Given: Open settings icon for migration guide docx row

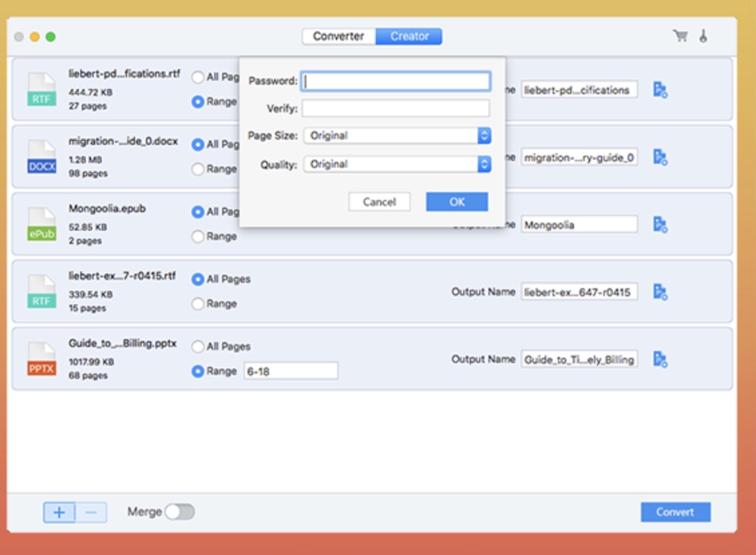Looking at the screenshot, I should point(660,157).
